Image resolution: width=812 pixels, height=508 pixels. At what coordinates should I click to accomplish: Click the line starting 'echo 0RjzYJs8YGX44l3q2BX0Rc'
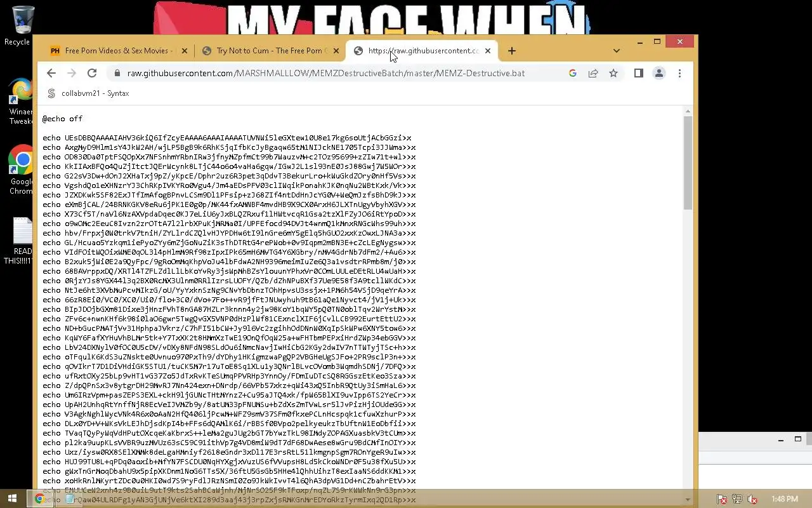point(229,281)
